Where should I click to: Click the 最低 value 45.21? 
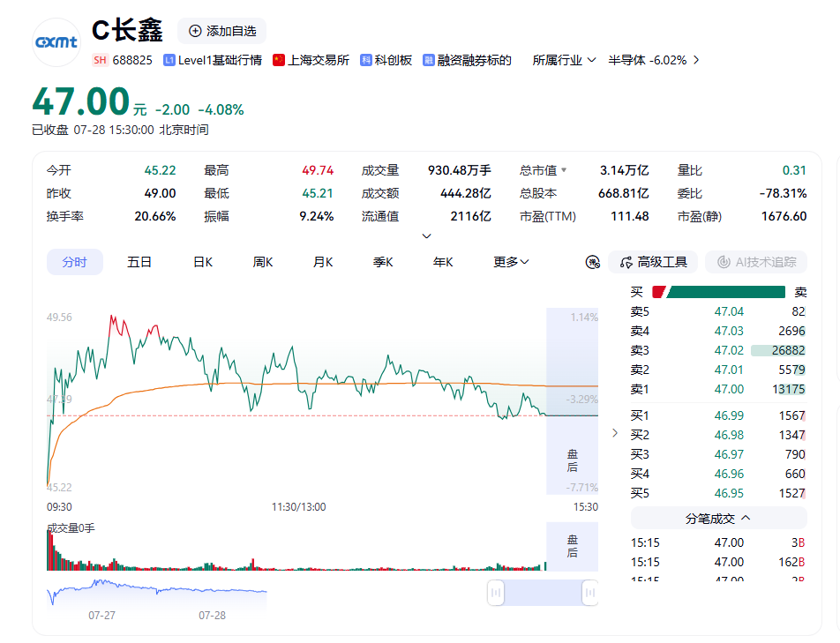coord(318,193)
